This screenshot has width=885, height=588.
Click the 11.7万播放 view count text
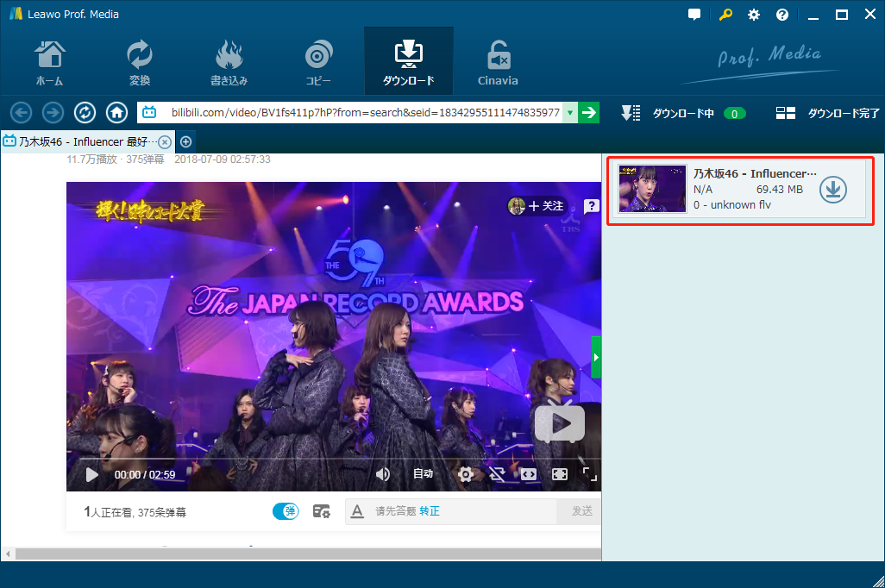[x=91, y=160]
